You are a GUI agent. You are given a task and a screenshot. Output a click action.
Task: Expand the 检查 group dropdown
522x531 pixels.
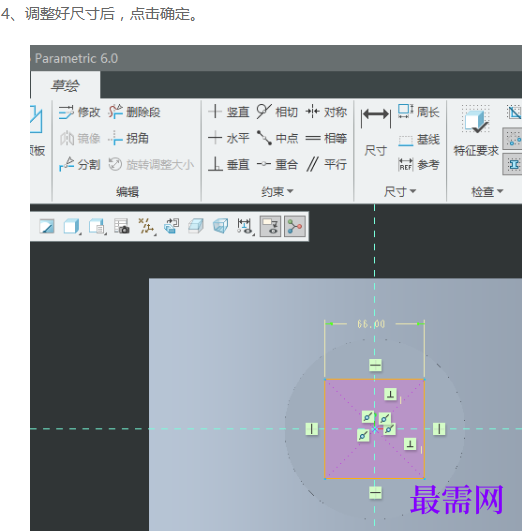coord(487,192)
